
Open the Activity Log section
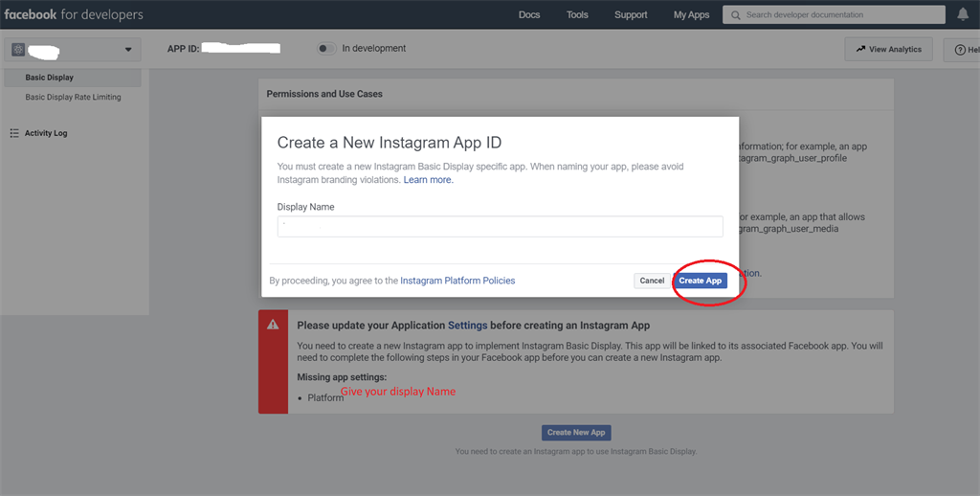click(x=46, y=133)
